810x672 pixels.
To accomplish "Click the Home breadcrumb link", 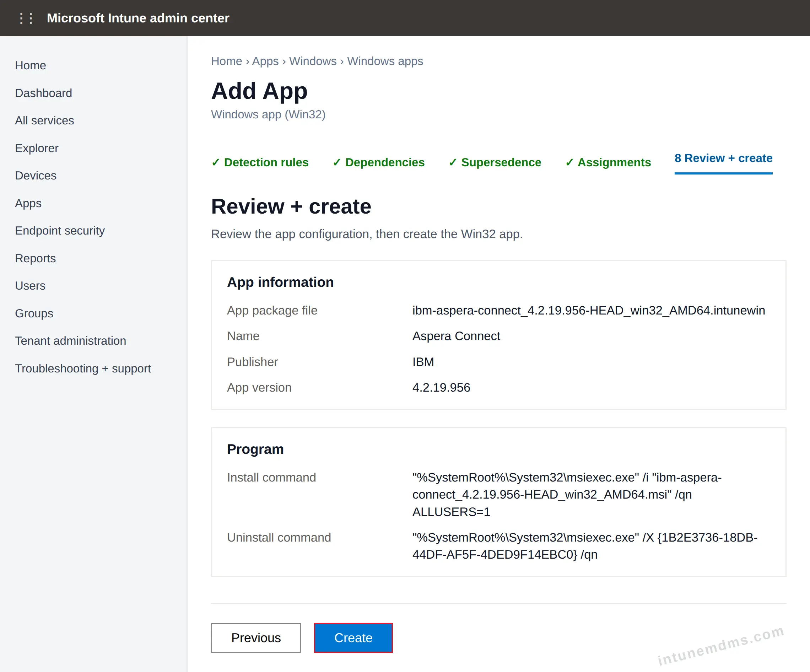I will [x=226, y=61].
